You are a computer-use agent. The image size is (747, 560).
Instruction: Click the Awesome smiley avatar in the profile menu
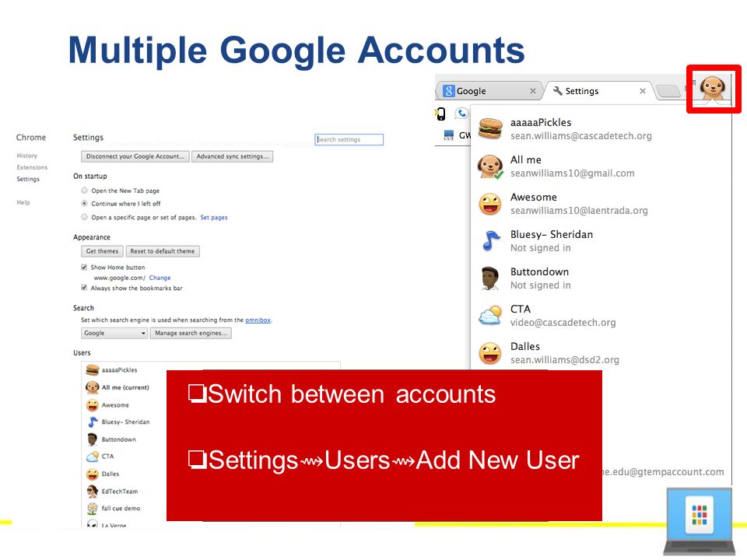pyautogui.click(x=490, y=204)
